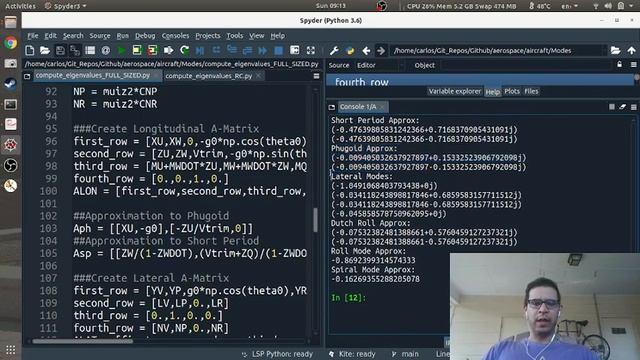Screen dimensions: 640x360
Task: Save the current file with the floppy icon
Action: (x=60, y=51)
